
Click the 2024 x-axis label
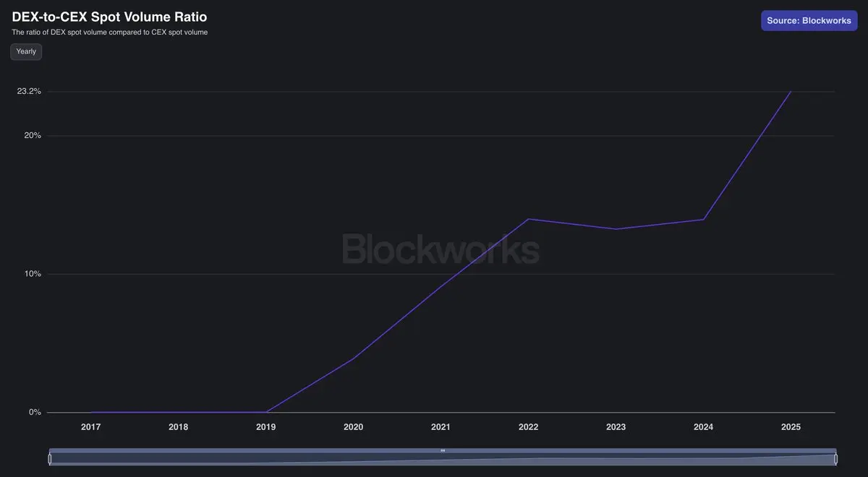703,427
